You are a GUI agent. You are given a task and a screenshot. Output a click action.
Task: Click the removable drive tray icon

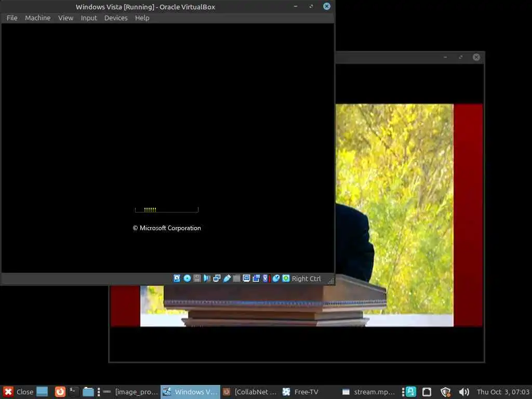click(x=427, y=392)
